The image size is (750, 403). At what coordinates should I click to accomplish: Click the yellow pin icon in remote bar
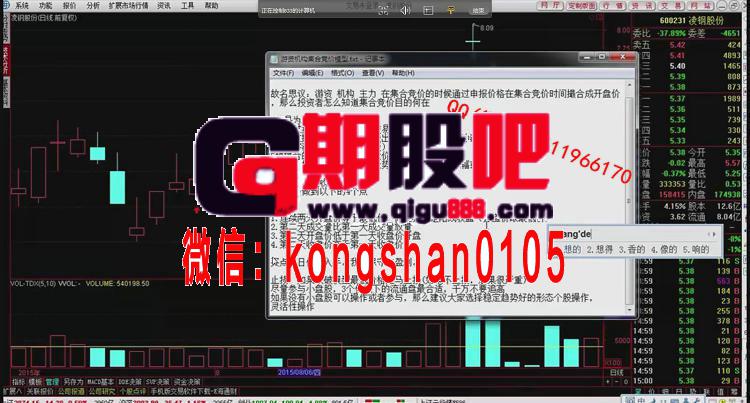[x=451, y=10]
